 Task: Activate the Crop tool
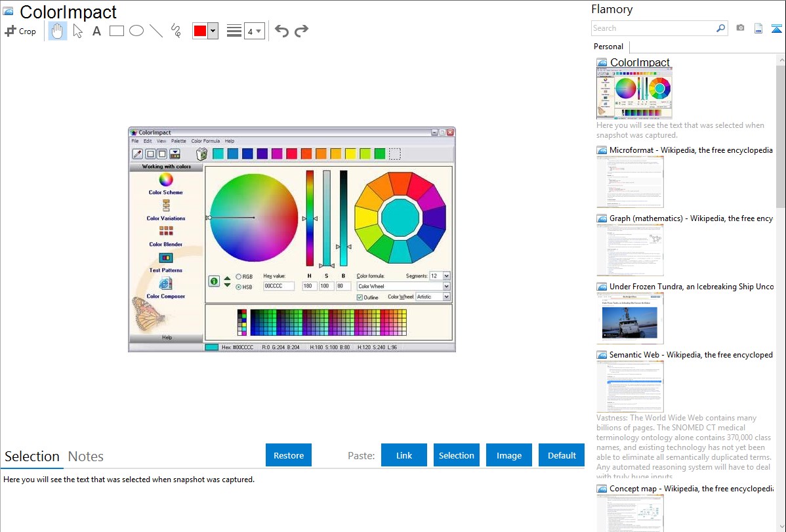pos(20,31)
